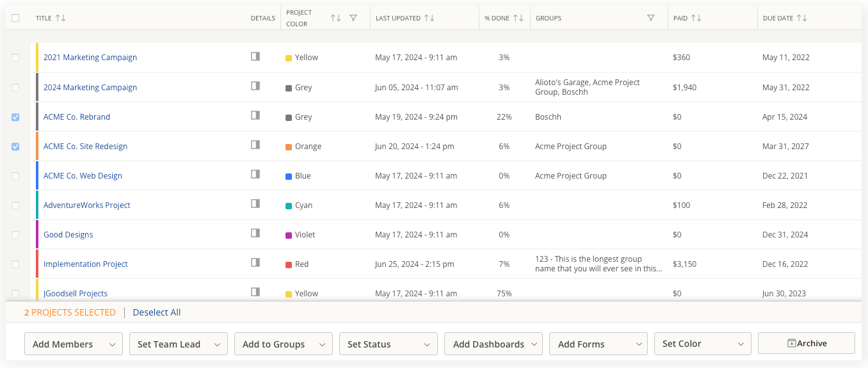Open details panel for ACME Co. Web Design
This screenshot has height=368, width=868.
pyautogui.click(x=255, y=174)
